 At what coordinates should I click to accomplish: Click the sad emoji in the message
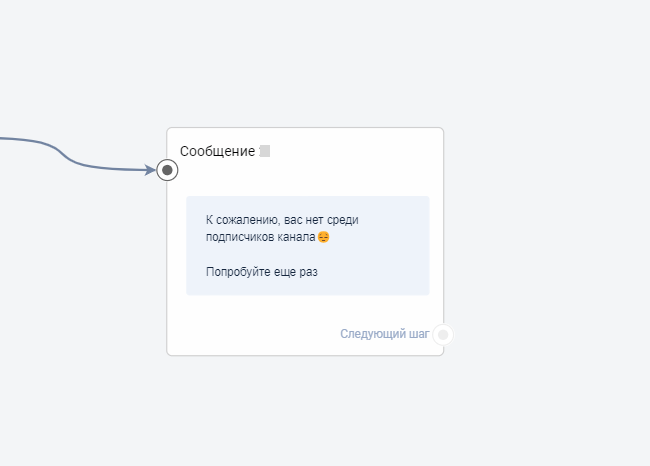click(323, 237)
